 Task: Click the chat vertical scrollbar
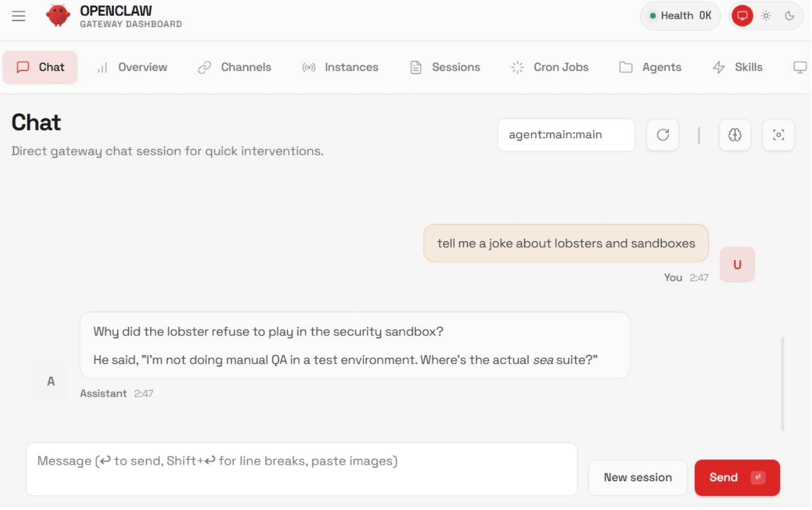[x=783, y=384]
